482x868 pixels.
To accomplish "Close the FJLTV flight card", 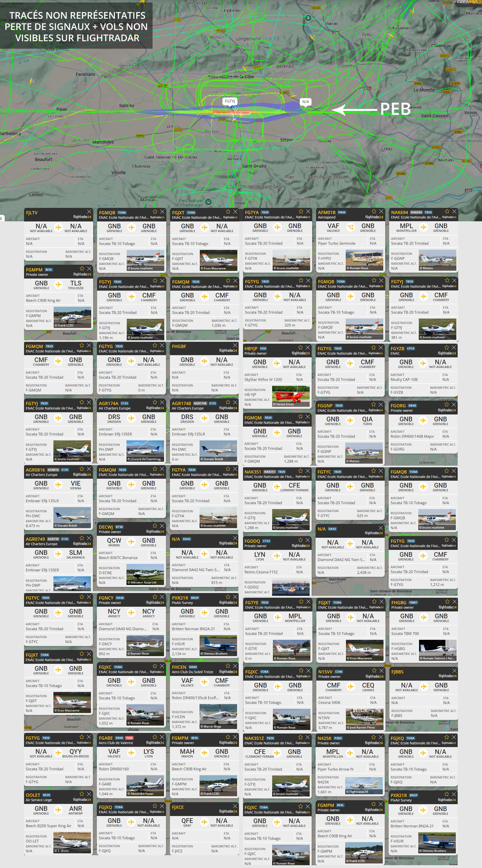I will [x=89, y=212].
